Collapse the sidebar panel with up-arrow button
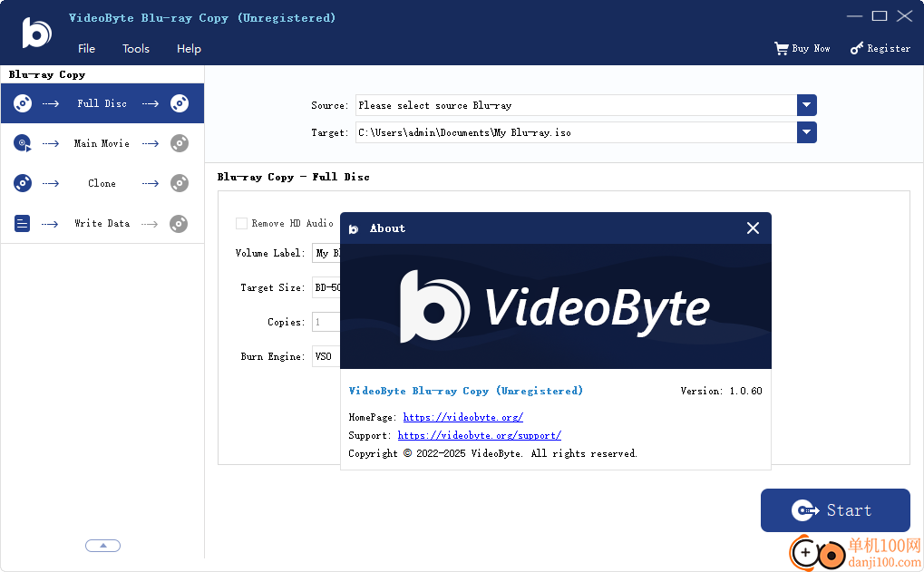Screen dimensions: 924x572 point(102,546)
